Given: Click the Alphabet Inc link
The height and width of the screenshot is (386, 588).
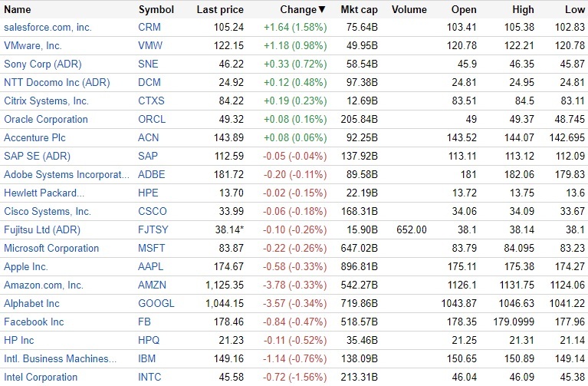Looking at the screenshot, I should [31, 303].
